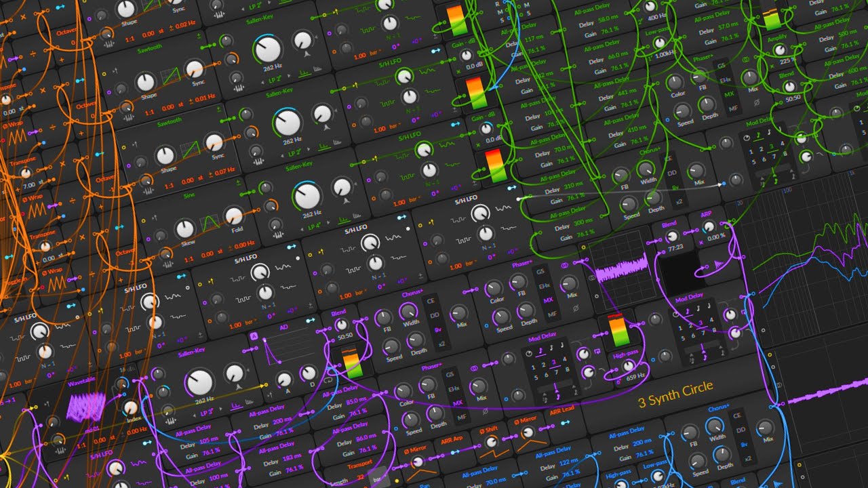Click the purple A badge in the AD module
This screenshot has height=488, width=868.
point(254,337)
